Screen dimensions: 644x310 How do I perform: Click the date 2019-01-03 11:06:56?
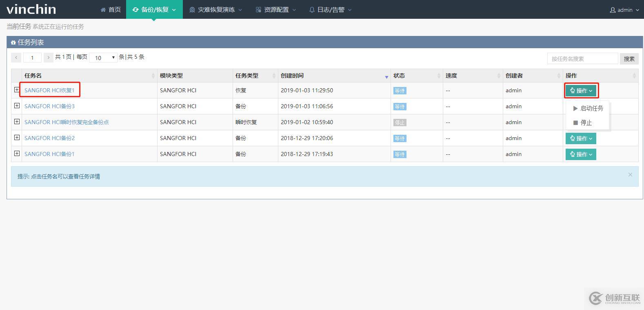tap(307, 106)
